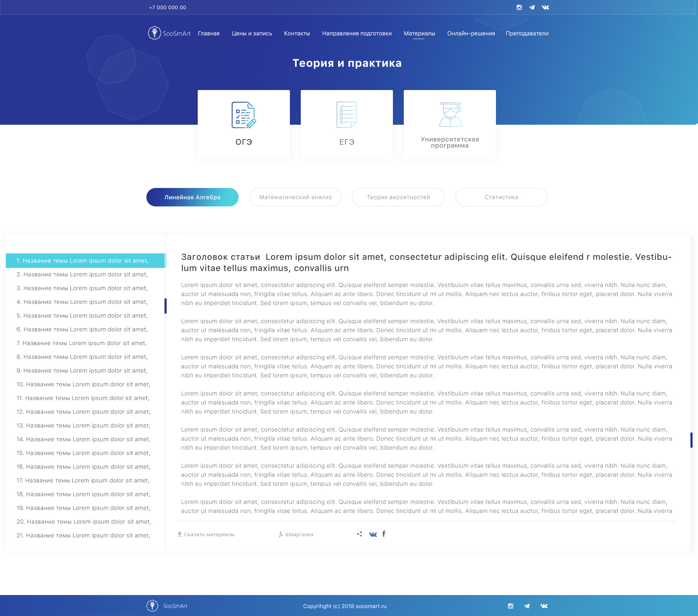Open Шпаргалка link
This screenshot has width=698, height=616.
[x=299, y=534]
